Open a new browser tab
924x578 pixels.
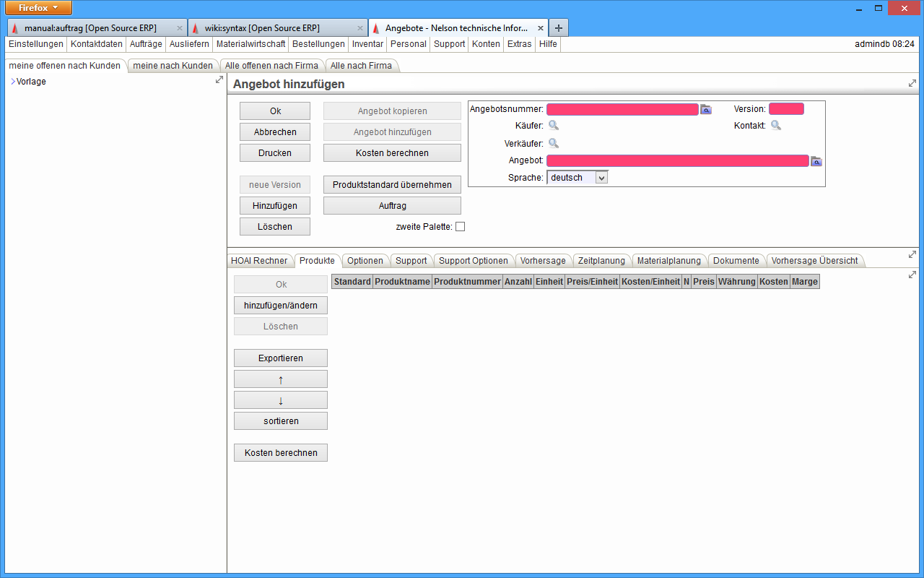point(559,28)
